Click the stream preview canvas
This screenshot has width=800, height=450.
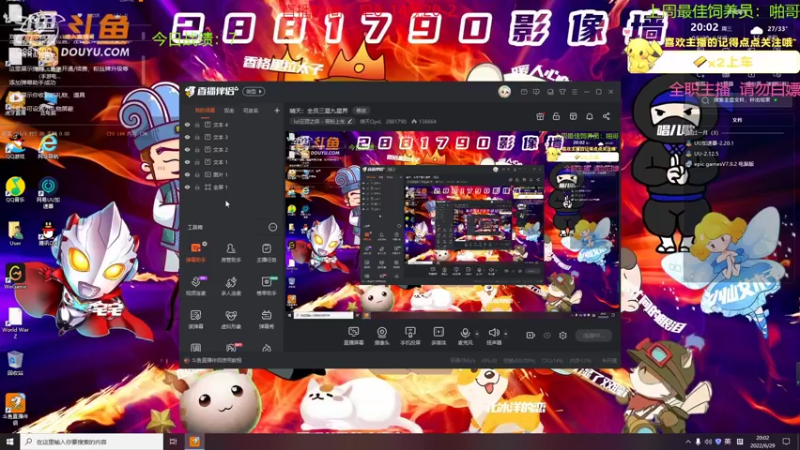tap(452, 226)
